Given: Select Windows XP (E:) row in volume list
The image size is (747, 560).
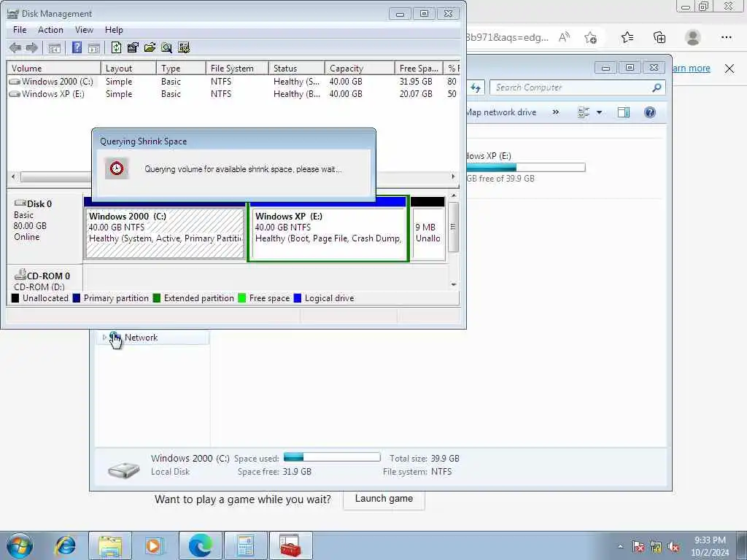Looking at the screenshot, I should pos(233,94).
